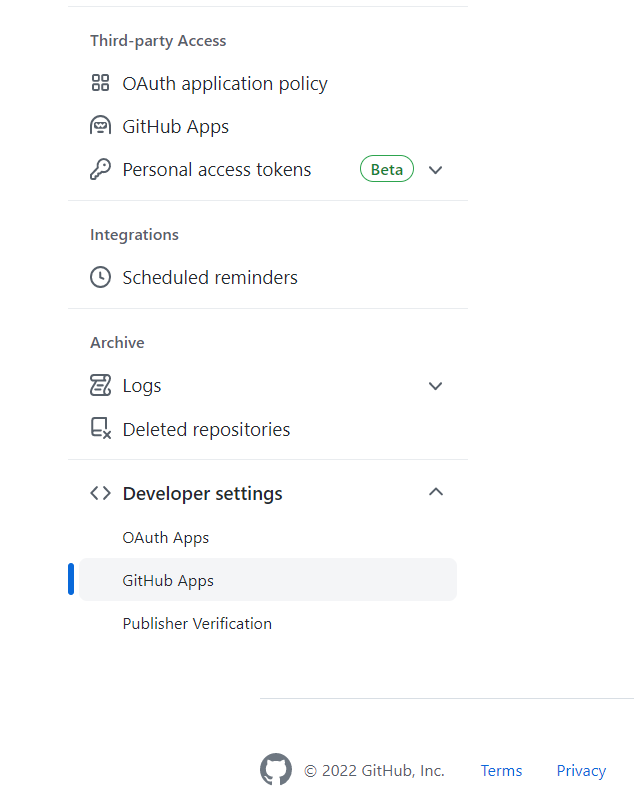Click the key icon beside Personal access tokens
This screenshot has height=812, width=634.
tap(100, 169)
